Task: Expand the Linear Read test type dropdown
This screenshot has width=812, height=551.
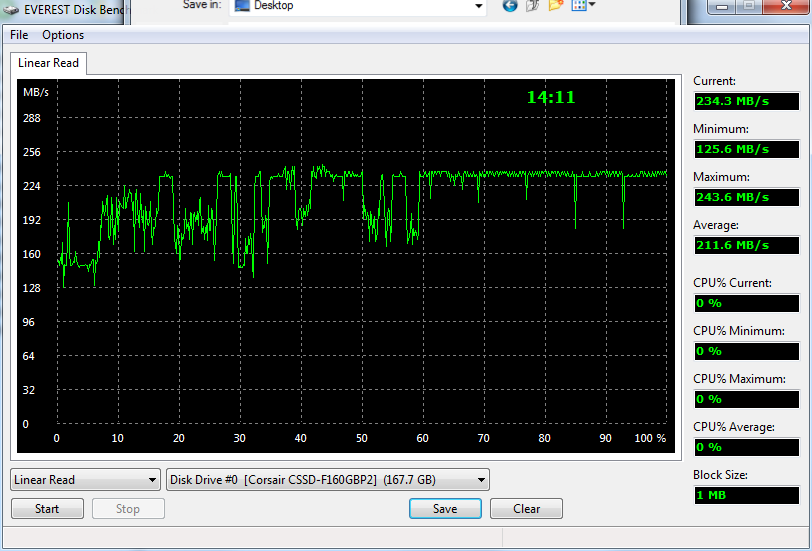Action: click(x=85, y=480)
